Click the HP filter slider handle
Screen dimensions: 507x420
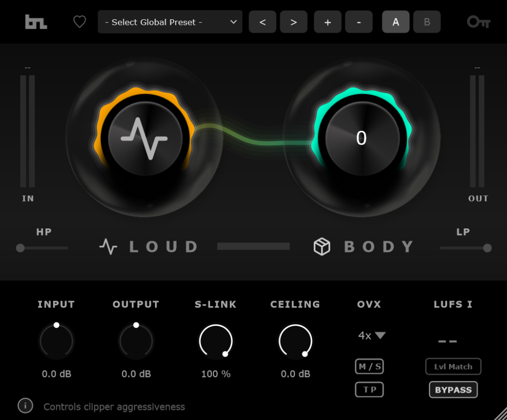coord(20,248)
